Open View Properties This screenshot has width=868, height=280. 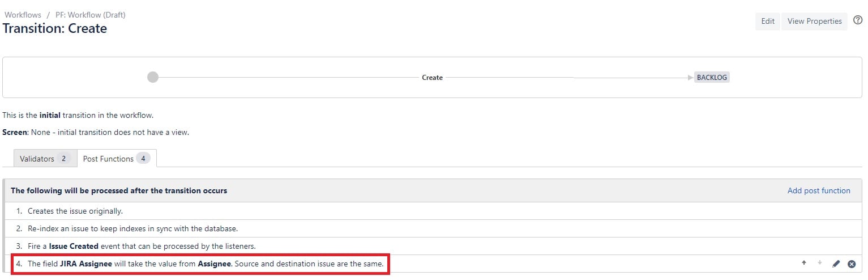click(814, 21)
